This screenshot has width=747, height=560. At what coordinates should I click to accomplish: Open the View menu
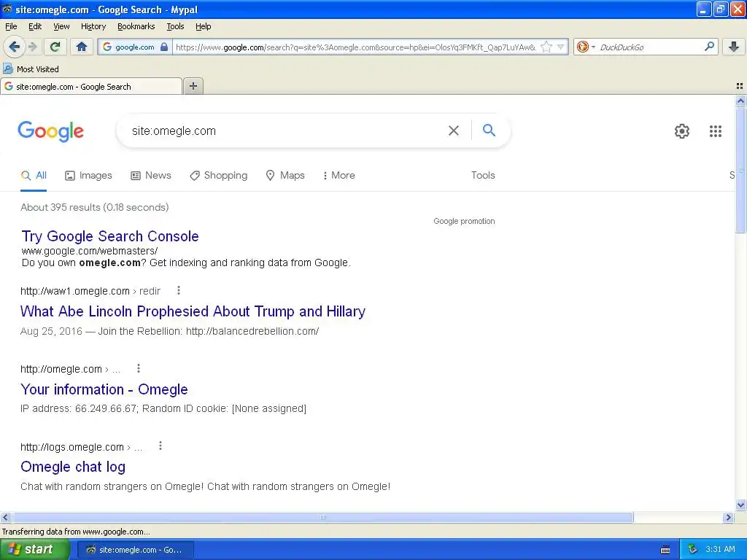point(61,26)
